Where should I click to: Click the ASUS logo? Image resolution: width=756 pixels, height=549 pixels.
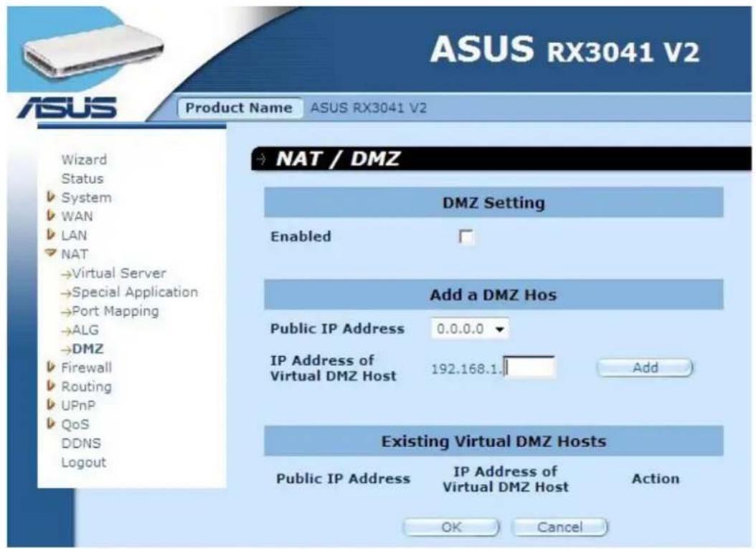(x=67, y=107)
